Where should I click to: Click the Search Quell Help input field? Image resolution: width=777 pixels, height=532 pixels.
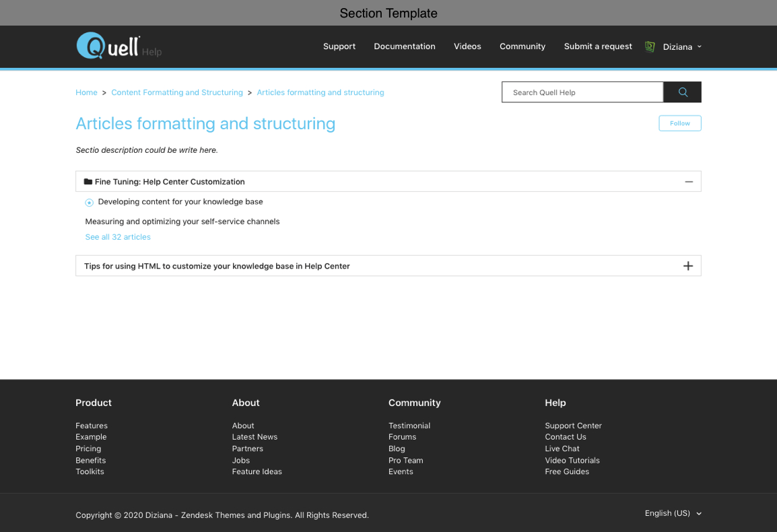click(x=582, y=92)
